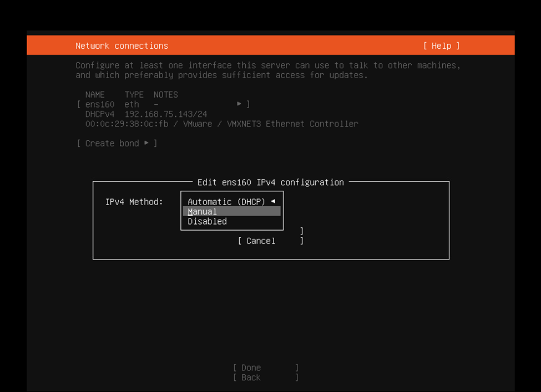Click the TYPE column header
This screenshot has height=392, width=541.
pos(134,94)
